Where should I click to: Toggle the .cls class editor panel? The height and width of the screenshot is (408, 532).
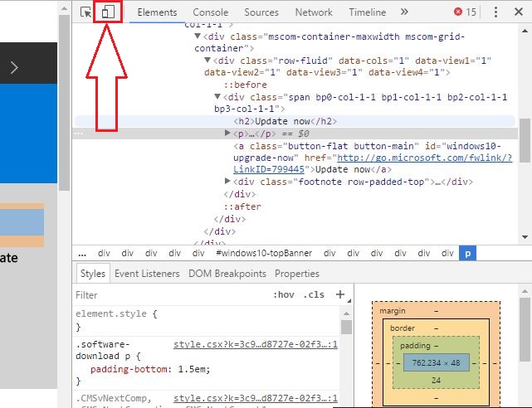(314, 295)
